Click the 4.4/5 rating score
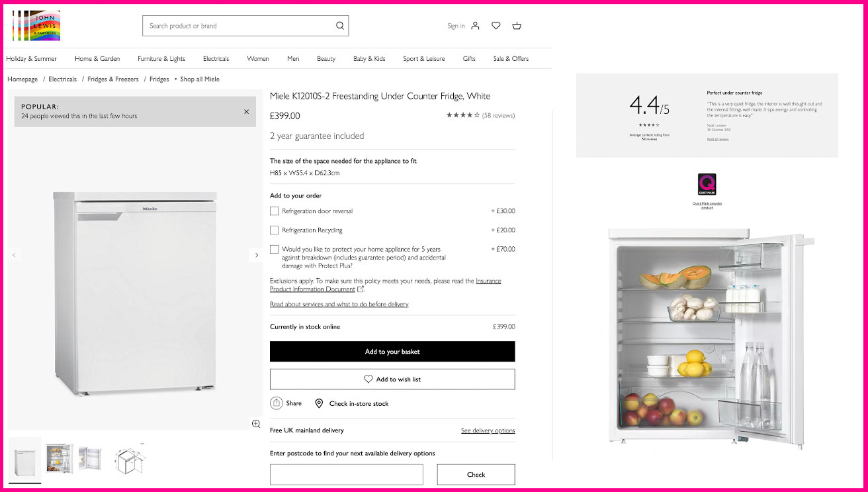Screen dimensions: 868x492 point(649,105)
